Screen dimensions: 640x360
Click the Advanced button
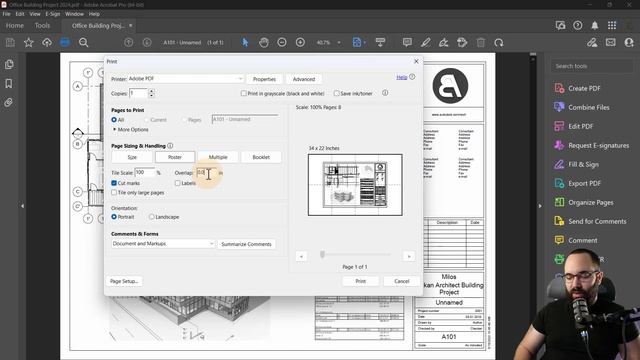tap(304, 79)
